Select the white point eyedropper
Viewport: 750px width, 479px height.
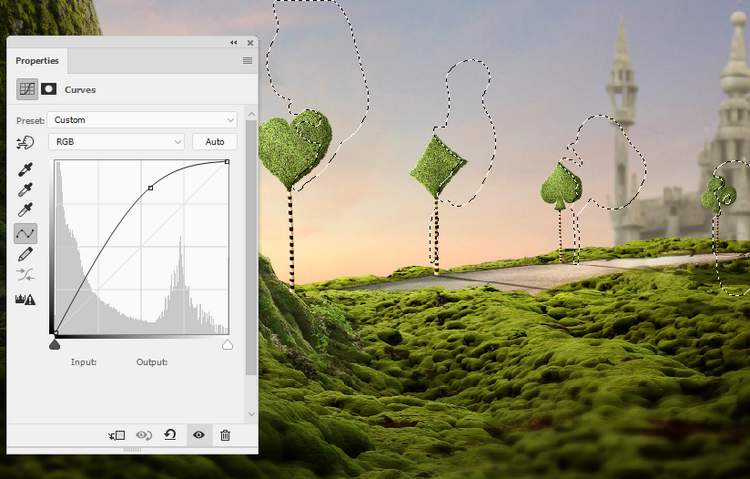(26, 211)
